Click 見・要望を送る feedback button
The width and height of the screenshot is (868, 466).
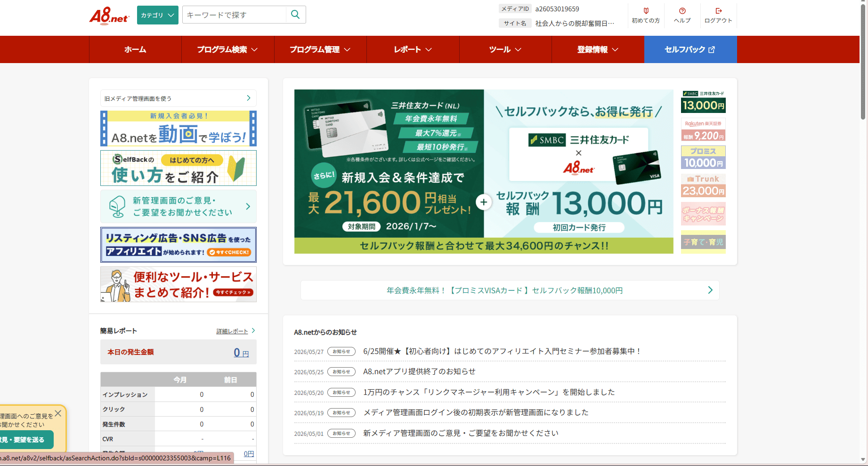(26, 440)
